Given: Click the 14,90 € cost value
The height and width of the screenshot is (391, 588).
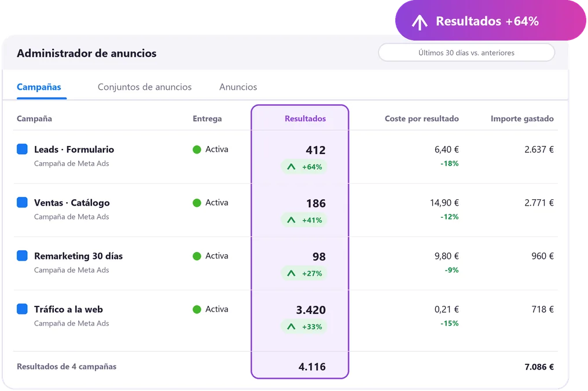Looking at the screenshot, I should [444, 203].
